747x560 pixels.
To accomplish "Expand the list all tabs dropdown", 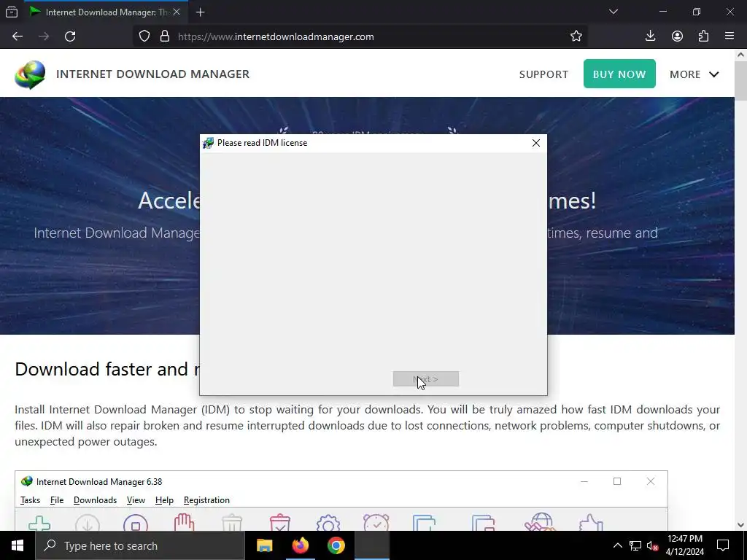I will coord(613,12).
